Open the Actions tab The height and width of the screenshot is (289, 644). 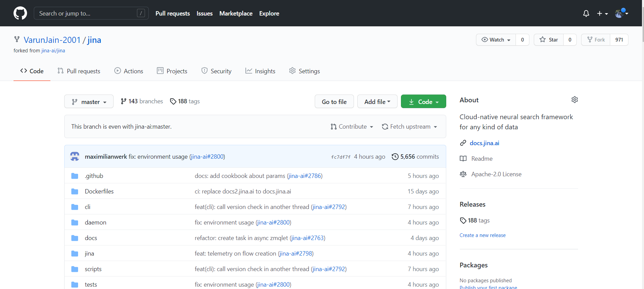point(129,71)
